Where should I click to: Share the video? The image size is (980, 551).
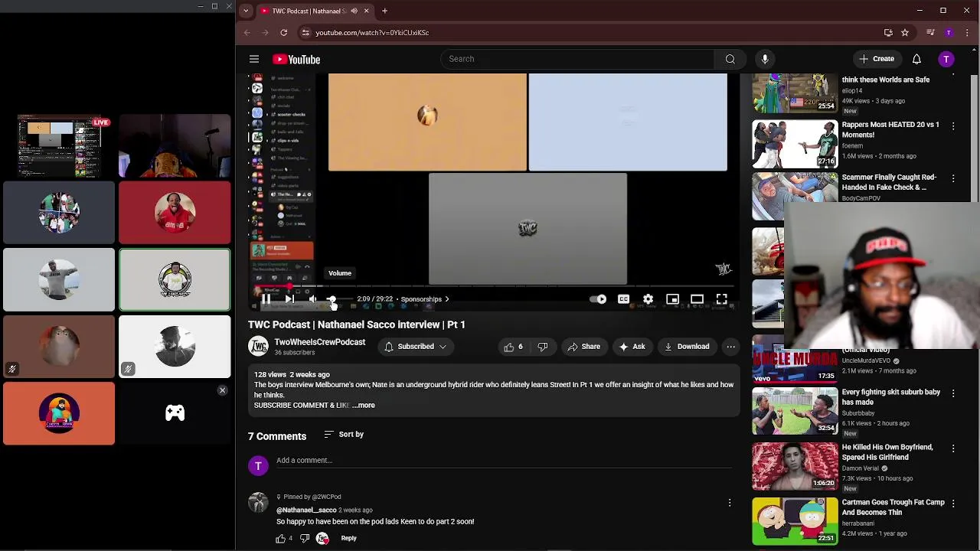(x=583, y=347)
